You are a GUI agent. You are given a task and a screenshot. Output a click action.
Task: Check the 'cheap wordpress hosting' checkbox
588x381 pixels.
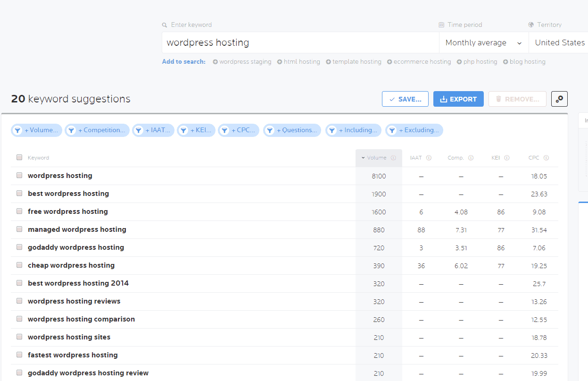pos(19,265)
